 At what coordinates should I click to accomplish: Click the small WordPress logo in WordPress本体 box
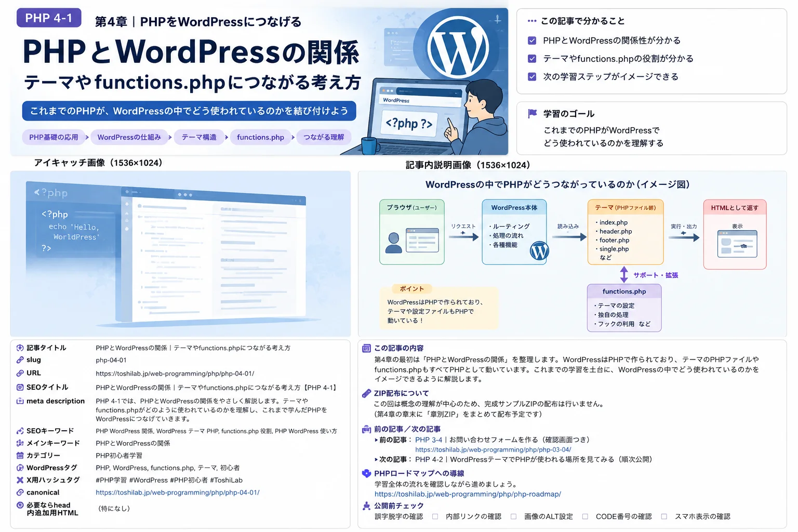click(x=539, y=251)
